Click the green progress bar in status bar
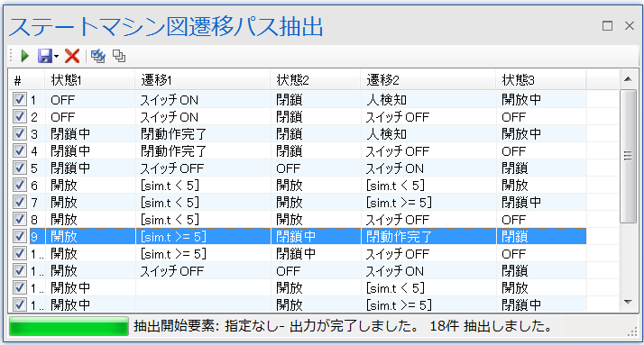The image size is (644, 345). (x=69, y=327)
